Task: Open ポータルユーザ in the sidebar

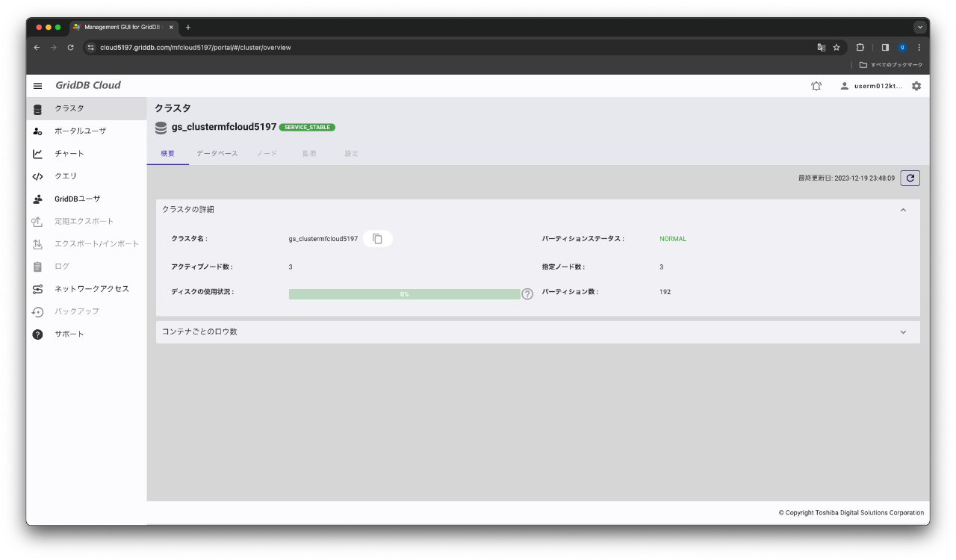Action: tap(80, 131)
